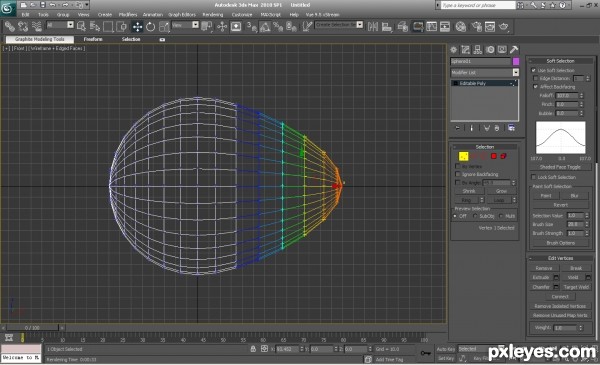This screenshot has height=365, width=600.
Task: Activate the Select and Rotate tool
Action: point(150,26)
